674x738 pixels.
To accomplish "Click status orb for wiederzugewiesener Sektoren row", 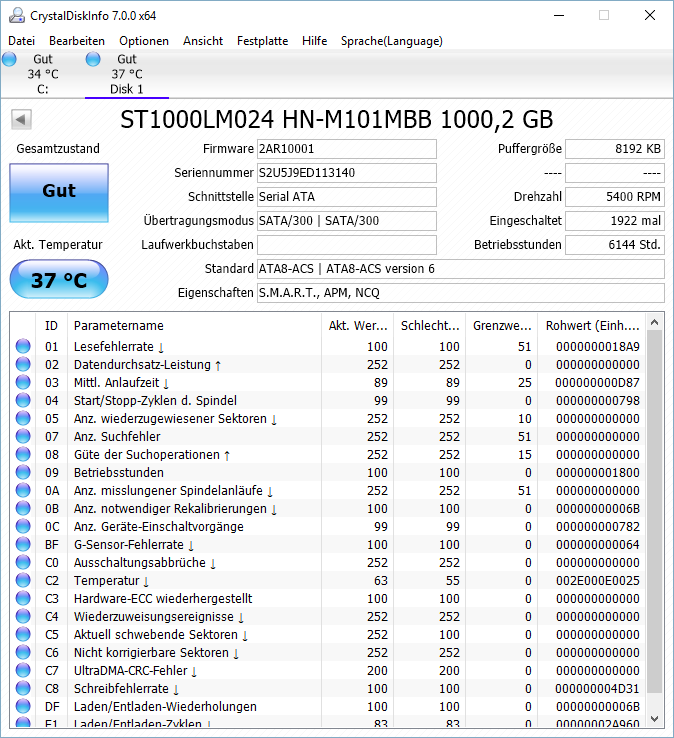I will [x=23, y=418].
